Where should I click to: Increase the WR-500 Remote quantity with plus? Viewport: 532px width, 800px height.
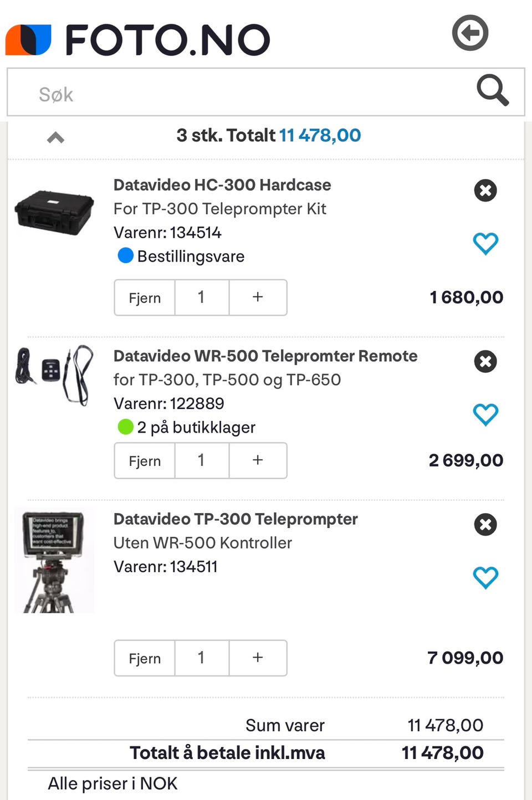[x=258, y=460]
